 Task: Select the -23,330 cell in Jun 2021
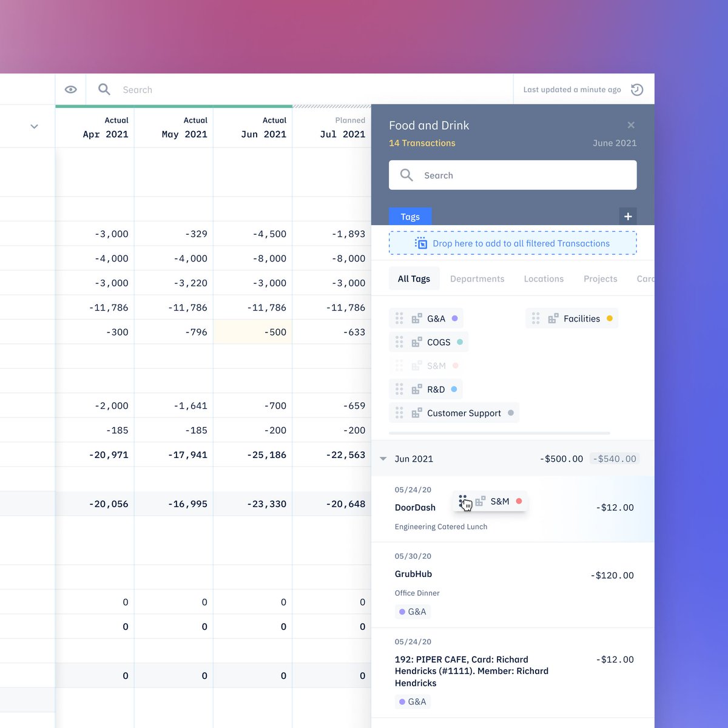pos(253,504)
